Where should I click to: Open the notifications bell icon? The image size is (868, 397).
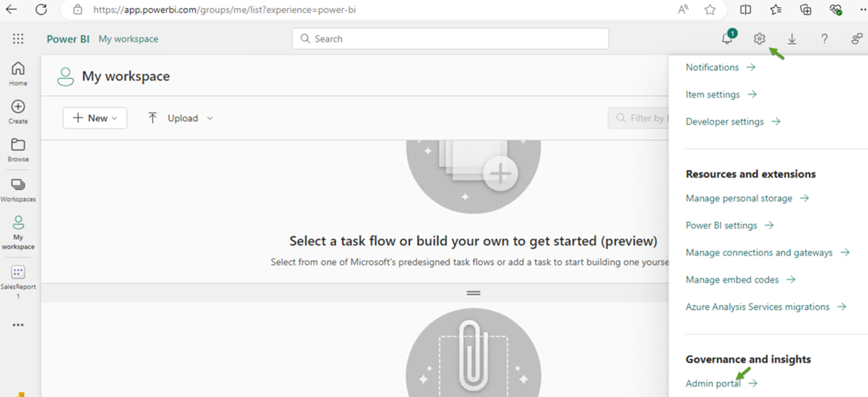728,39
